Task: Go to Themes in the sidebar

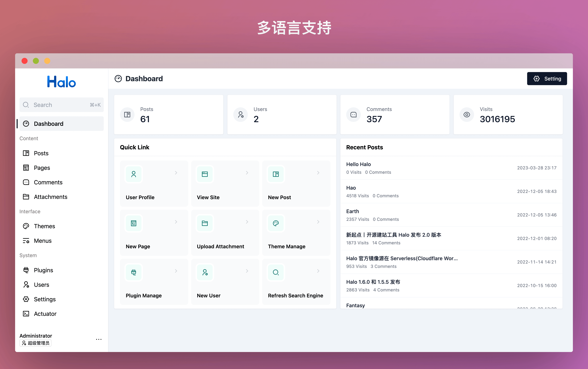Action: [x=44, y=226]
